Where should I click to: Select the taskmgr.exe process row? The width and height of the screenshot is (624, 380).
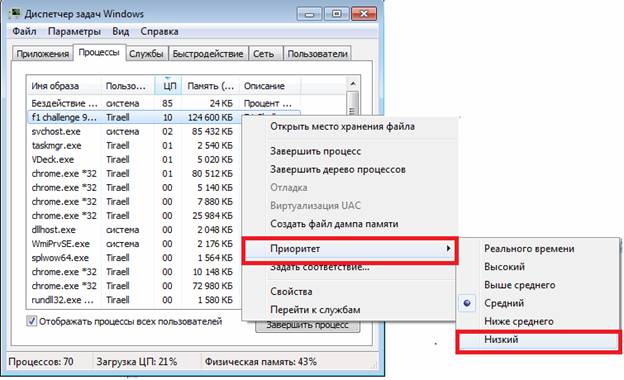click(x=135, y=146)
